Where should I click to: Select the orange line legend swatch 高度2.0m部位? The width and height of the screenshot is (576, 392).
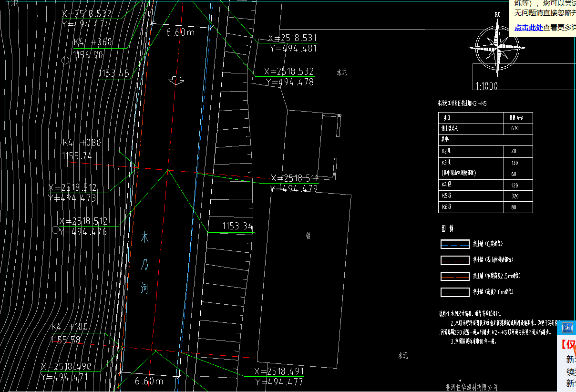click(455, 292)
